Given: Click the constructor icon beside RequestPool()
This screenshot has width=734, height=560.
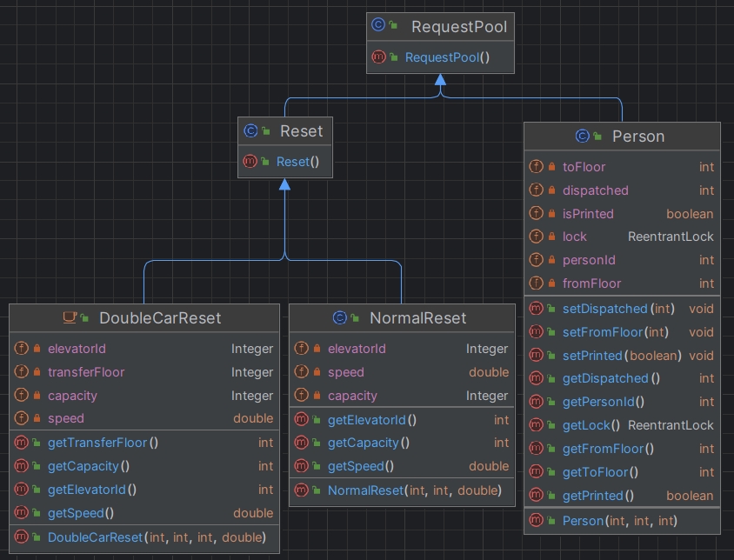Looking at the screenshot, I should click(378, 57).
